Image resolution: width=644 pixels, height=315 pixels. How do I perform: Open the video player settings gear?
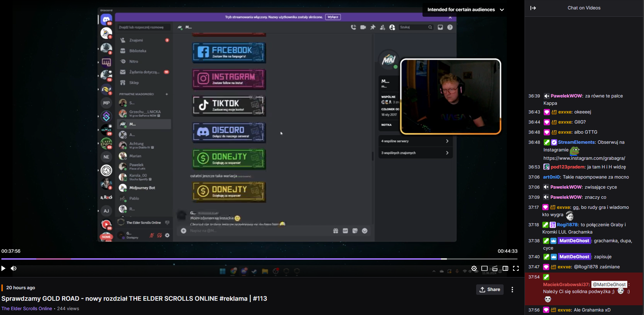coord(474,268)
